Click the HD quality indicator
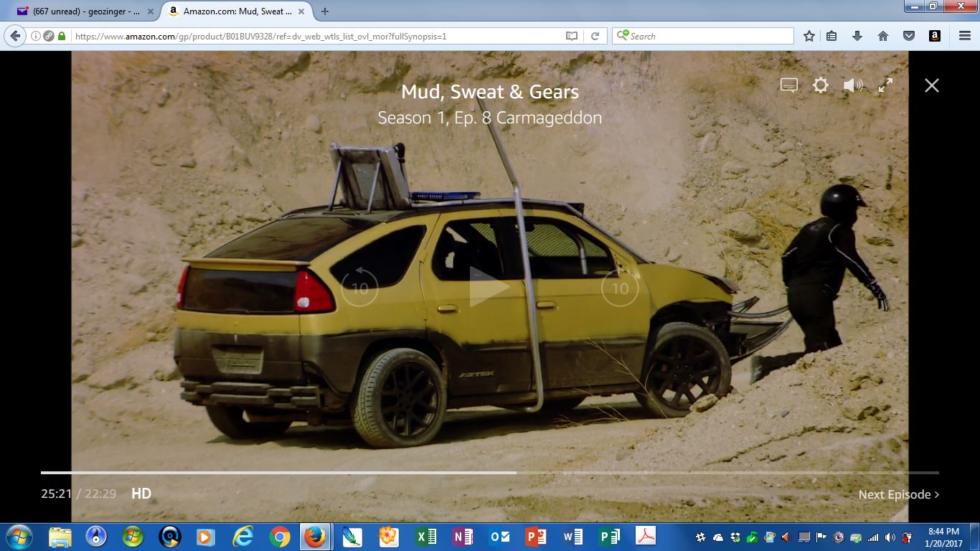This screenshot has width=980, height=551. (x=141, y=494)
